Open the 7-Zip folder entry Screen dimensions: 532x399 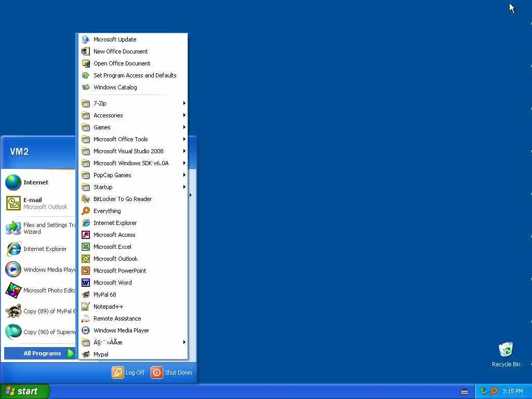(x=134, y=103)
